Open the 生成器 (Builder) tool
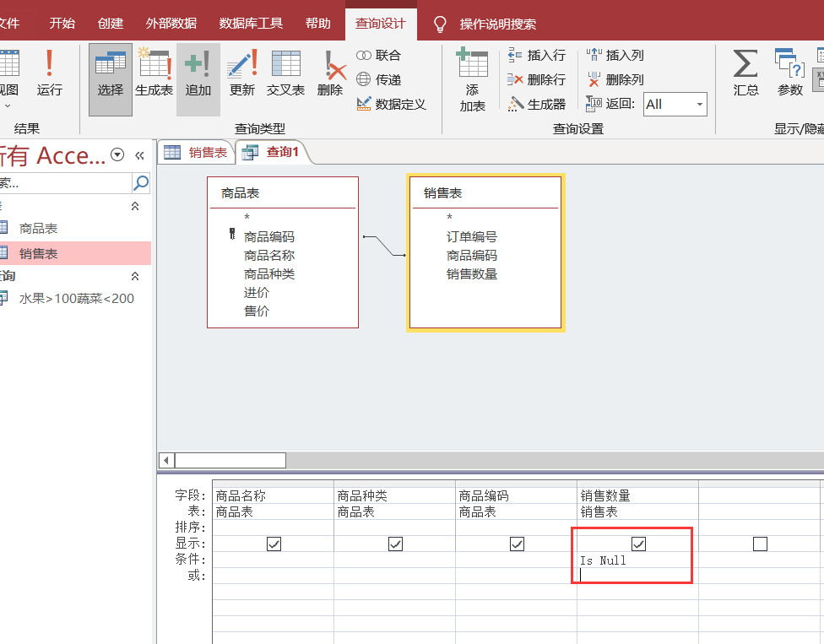The image size is (824, 644). [536, 104]
